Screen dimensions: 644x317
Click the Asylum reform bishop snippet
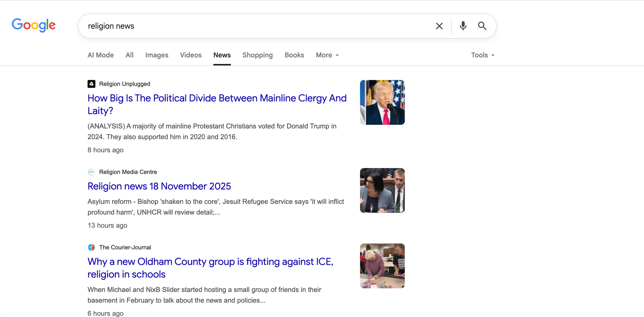(x=216, y=207)
